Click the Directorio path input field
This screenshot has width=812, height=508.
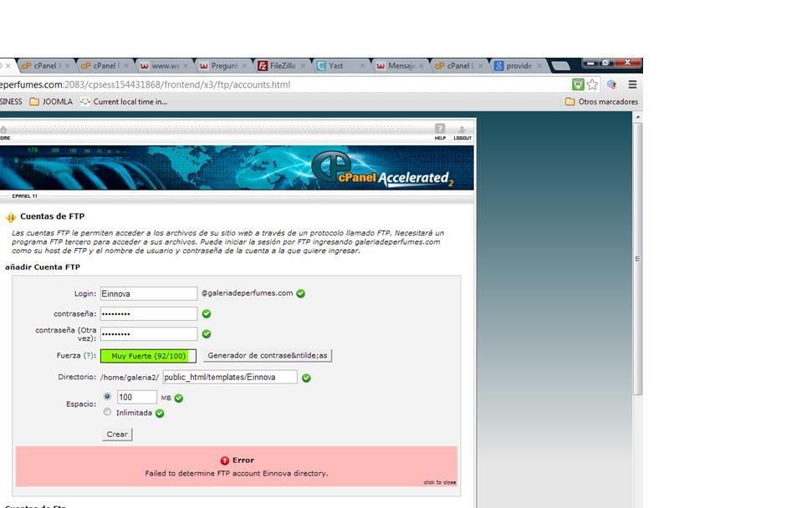tap(230, 377)
